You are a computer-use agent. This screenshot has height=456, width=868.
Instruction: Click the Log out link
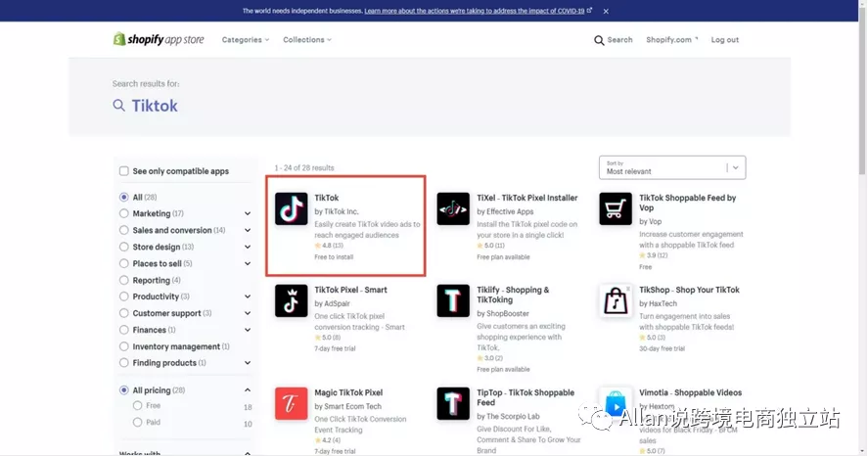pos(724,40)
